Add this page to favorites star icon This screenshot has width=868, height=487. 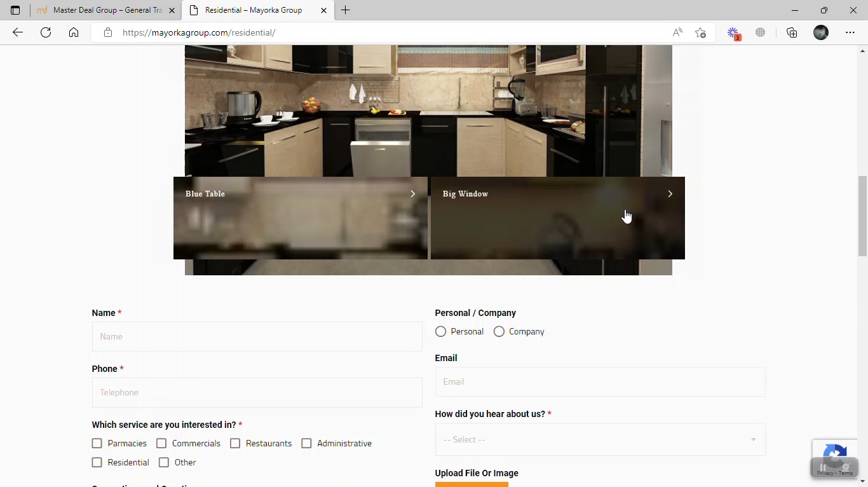[700, 32]
